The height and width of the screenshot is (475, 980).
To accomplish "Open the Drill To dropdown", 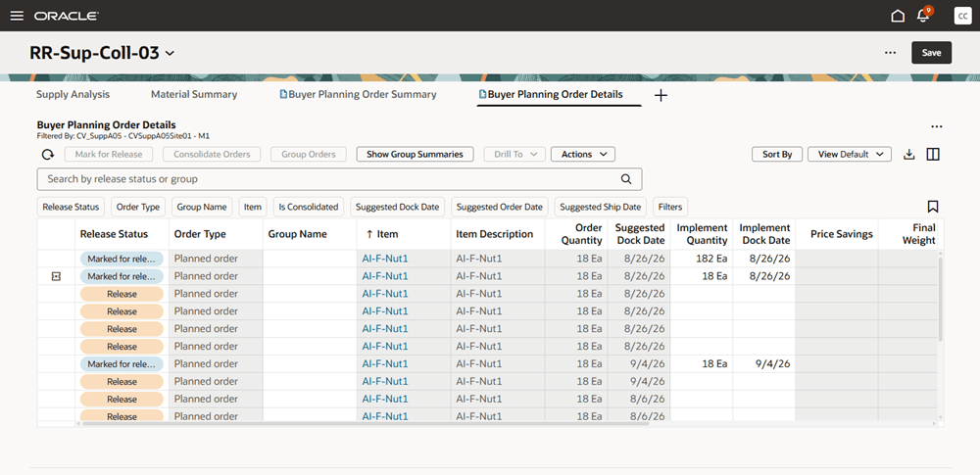I will click(514, 155).
